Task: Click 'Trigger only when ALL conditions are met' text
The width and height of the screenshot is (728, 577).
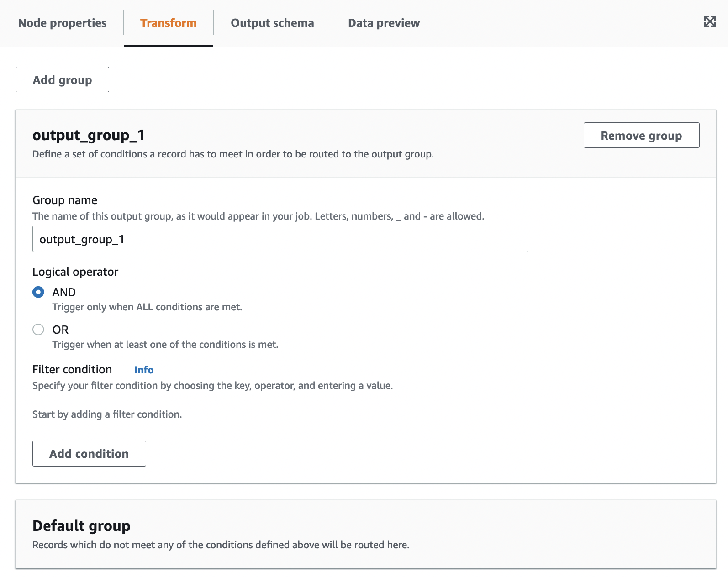Action: (147, 307)
